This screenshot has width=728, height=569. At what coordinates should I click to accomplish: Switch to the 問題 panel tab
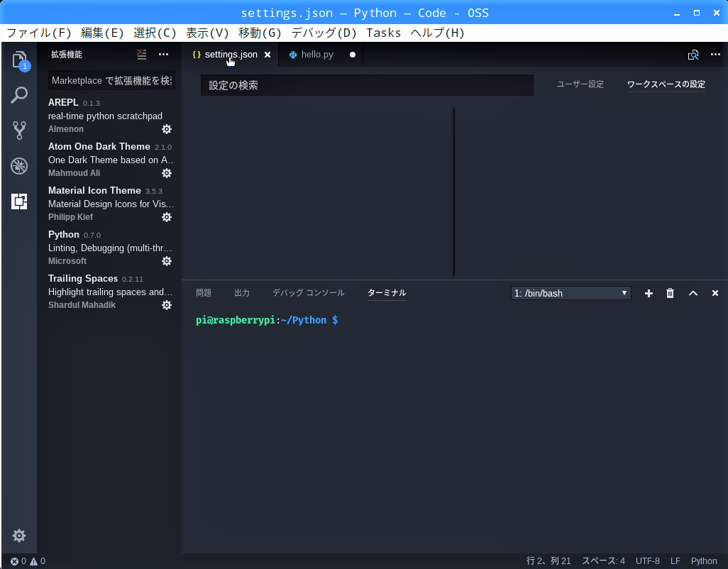204,293
